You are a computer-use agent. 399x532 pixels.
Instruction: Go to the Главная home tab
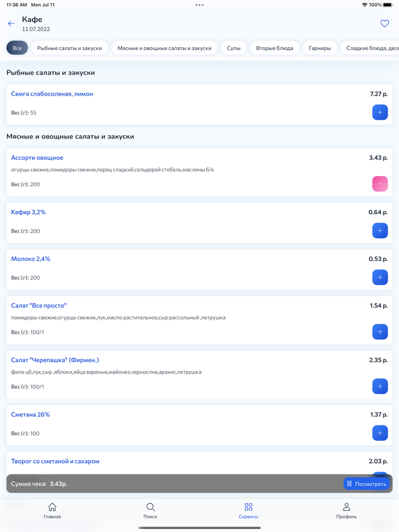(52, 510)
